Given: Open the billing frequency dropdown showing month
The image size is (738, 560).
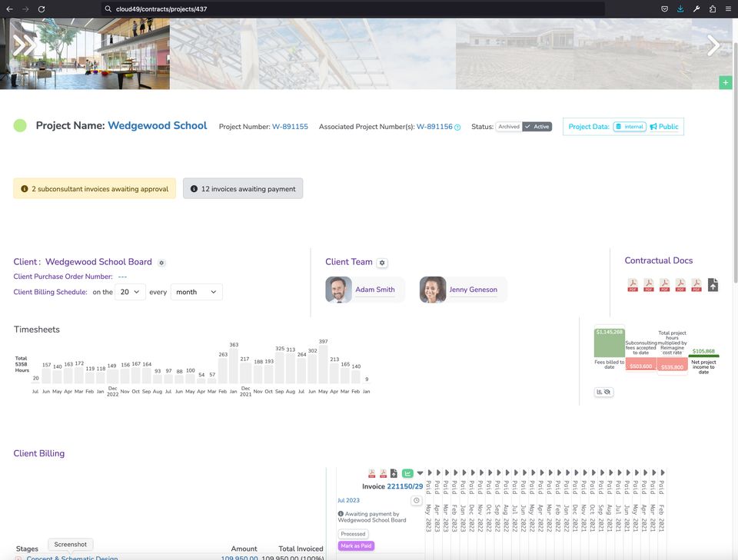Looking at the screenshot, I should [198, 292].
